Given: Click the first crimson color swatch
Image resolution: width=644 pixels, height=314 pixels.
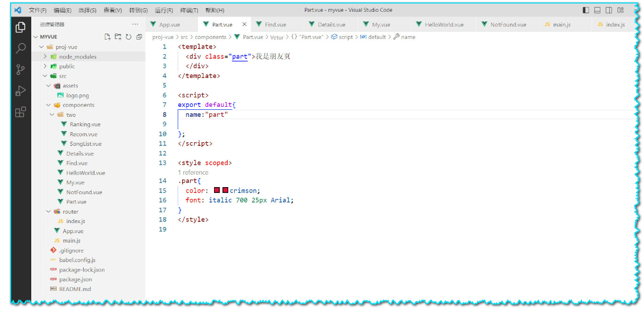Looking at the screenshot, I should [217, 190].
